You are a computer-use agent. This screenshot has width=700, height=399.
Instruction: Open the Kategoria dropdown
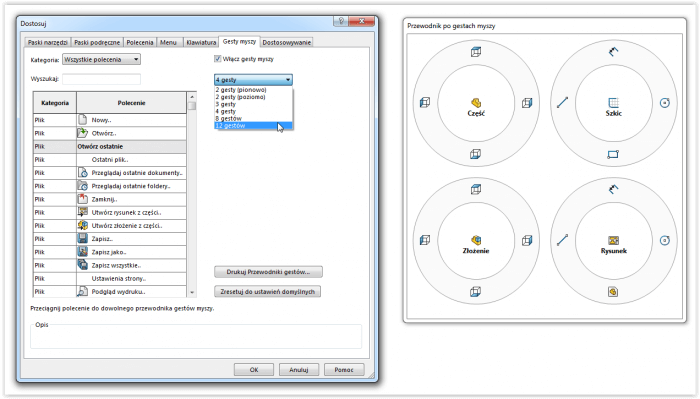pos(101,59)
